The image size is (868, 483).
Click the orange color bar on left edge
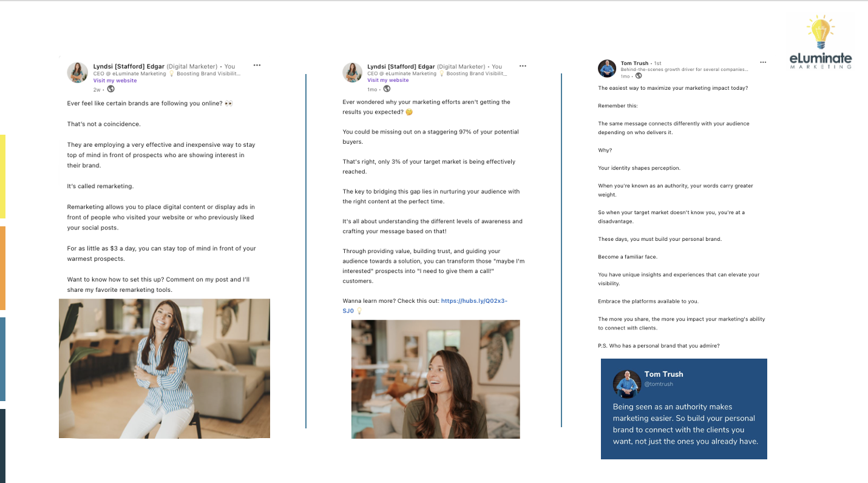2,268
